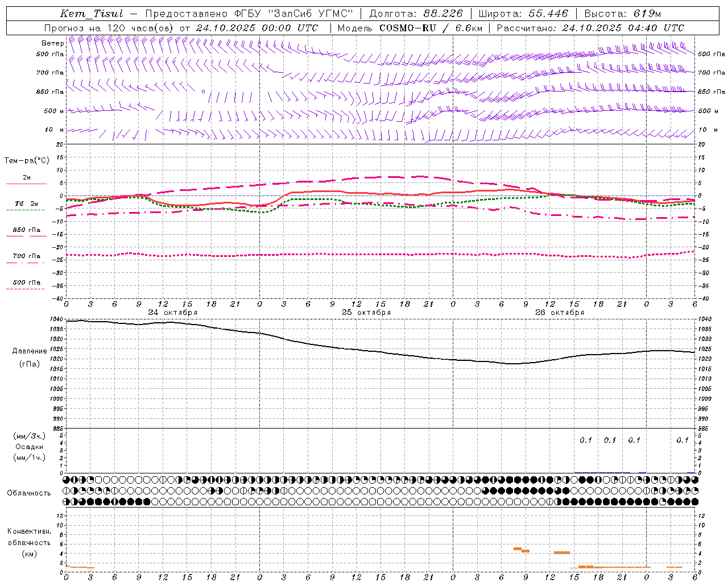The image size is (728, 582).
Task: Click the Осадки precipitation label
Action: coord(30,447)
